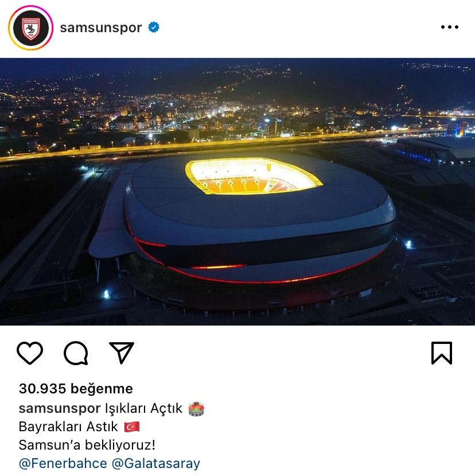
Task: Click the caption text Işıkları Açtık
Action: tap(144, 408)
